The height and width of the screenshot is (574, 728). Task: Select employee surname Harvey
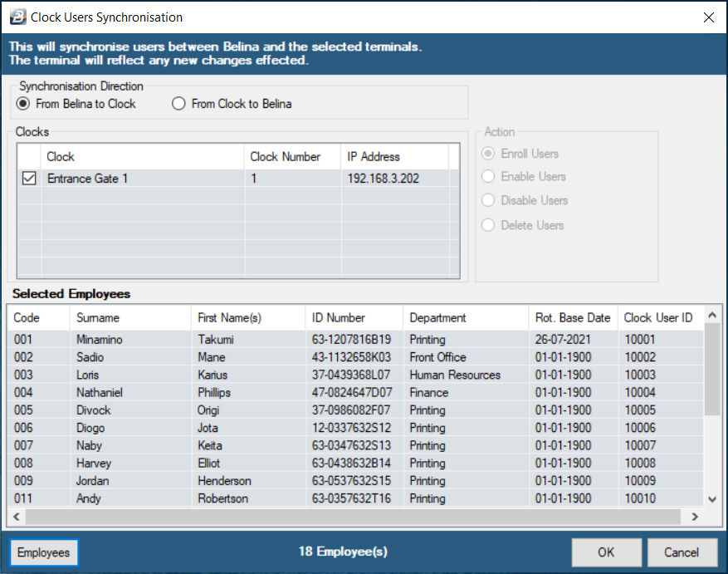click(x=94, y=463)
